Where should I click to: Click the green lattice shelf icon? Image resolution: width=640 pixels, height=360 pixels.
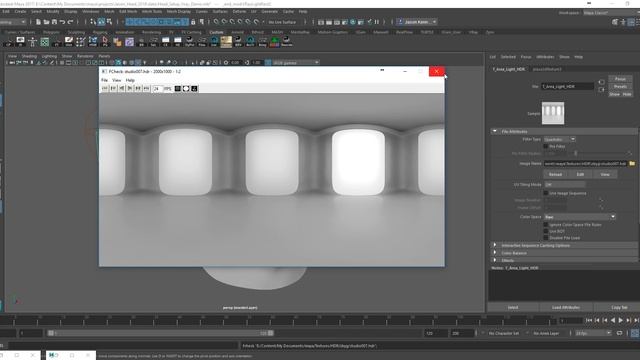44,42
